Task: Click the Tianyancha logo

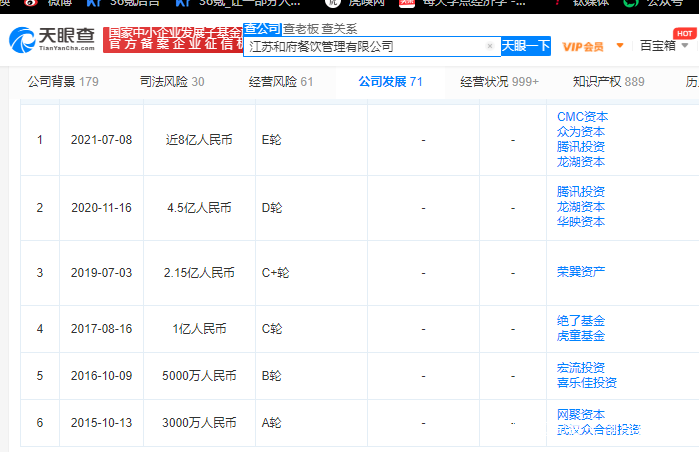Action: (52, 40)
